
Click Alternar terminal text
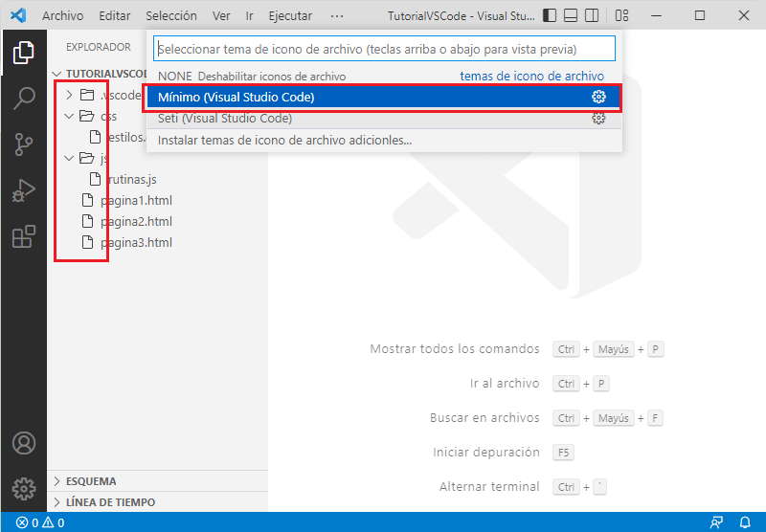[489, 487]
